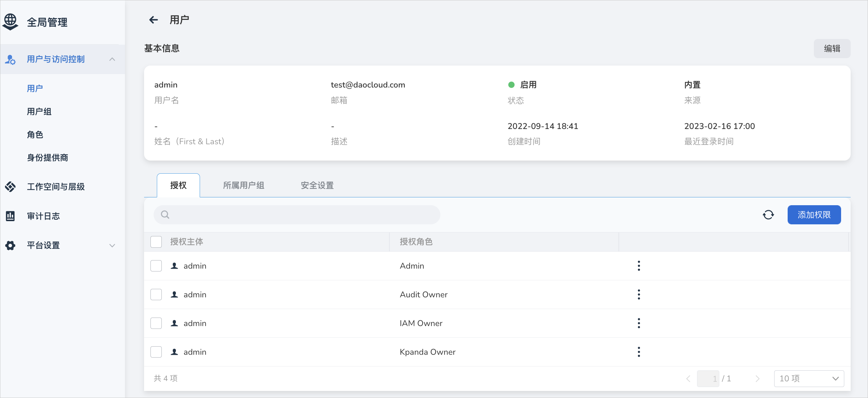Click the audit log icon

point(10,216)
